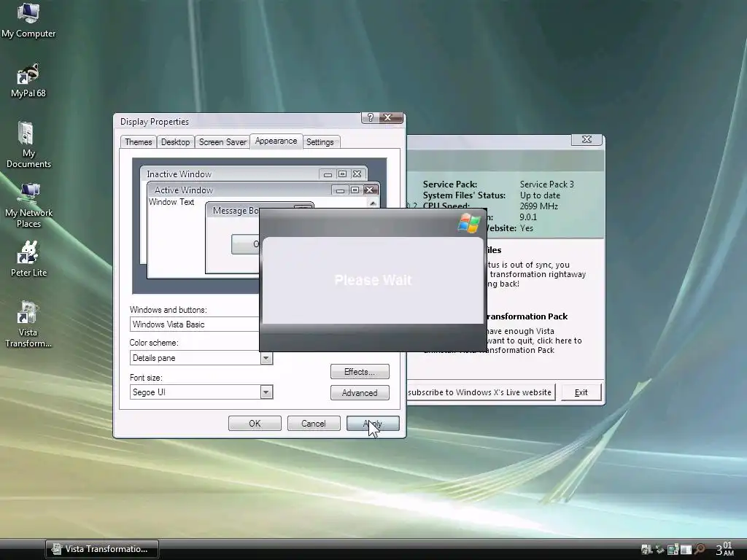Screen dimensions: 747x560
Task: Click Exit in Vista Transformation Pack window
Action: click(581, 392)
